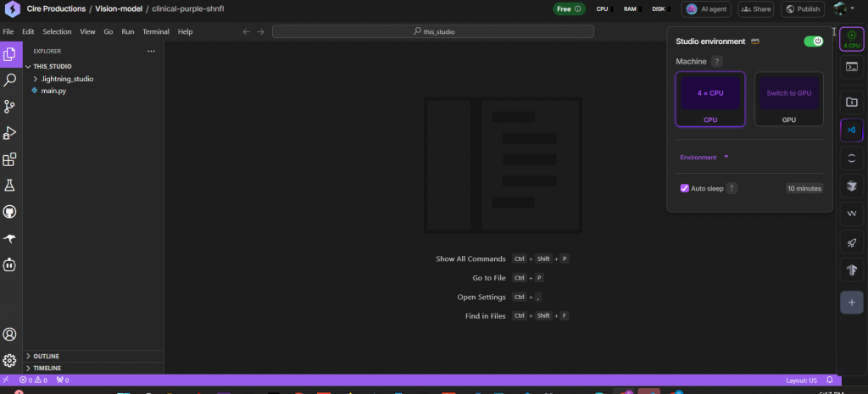Open the Terminal menu
The image size is (868, 394).
(x=155, y=31)
